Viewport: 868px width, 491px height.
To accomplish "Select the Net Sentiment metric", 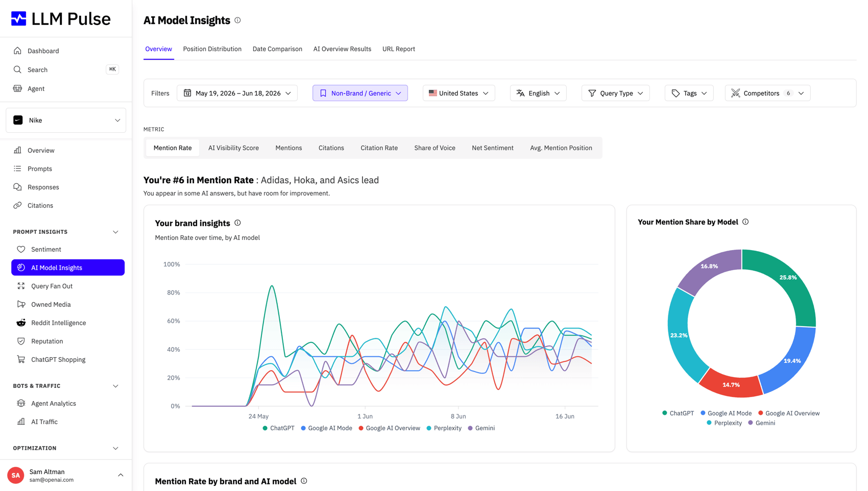I will tap(492, 148).
